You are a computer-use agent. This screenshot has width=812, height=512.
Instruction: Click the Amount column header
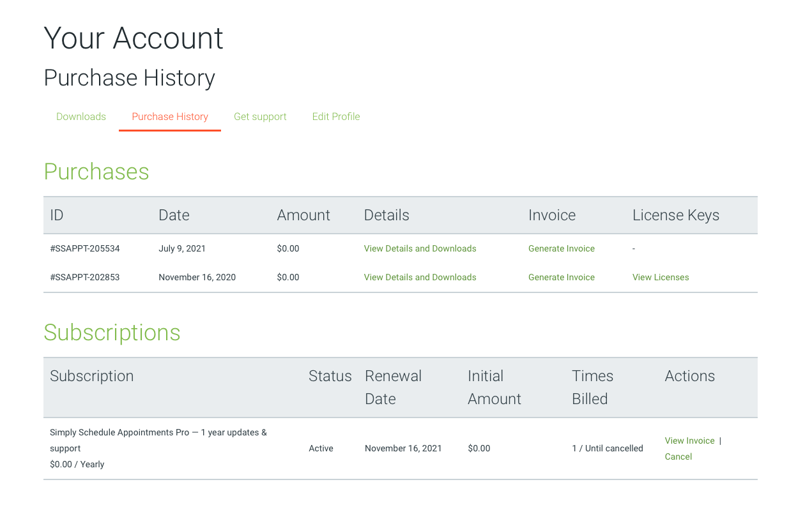pyautogui.click(x=303, y=215)
